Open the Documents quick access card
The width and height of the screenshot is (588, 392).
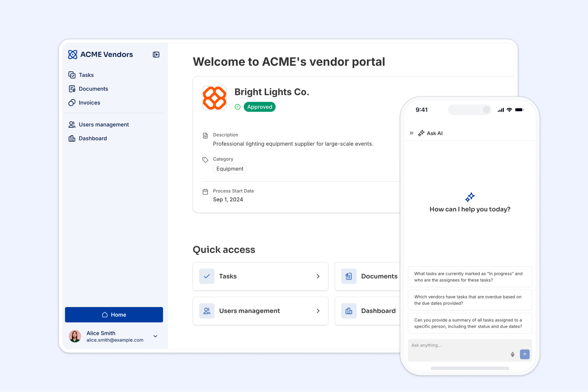(367, 276)
